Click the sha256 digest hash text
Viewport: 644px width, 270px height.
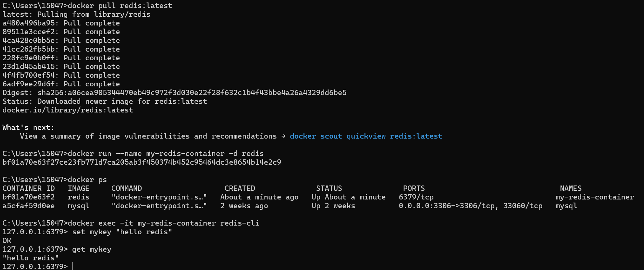pos(192,93)
